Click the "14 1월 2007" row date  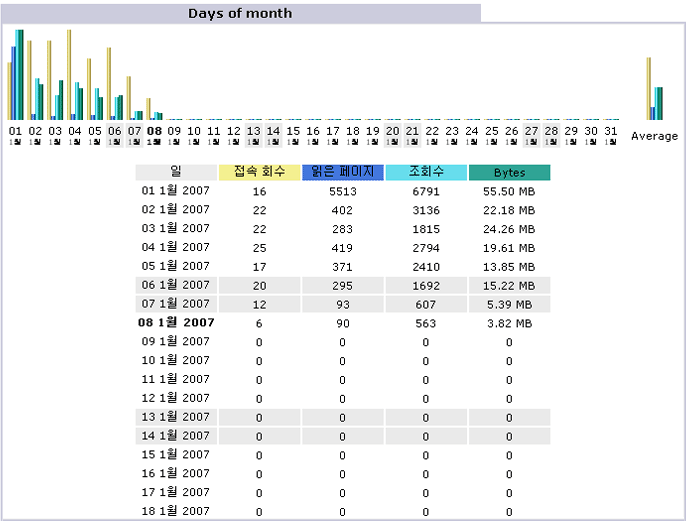coord(176,436)
